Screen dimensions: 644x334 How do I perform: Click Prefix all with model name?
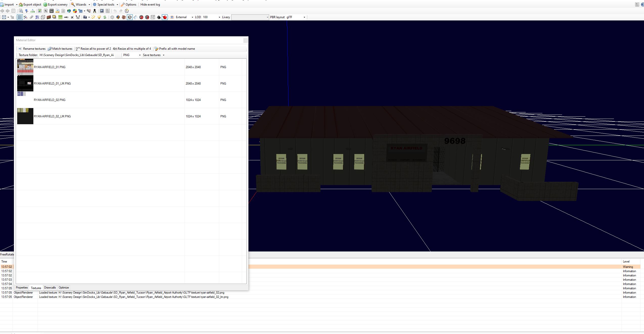click(175, 49)
